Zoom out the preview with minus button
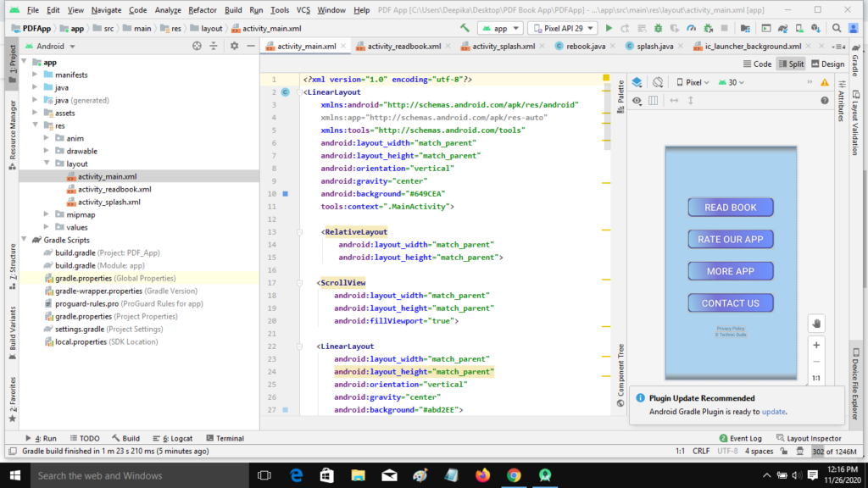Viewport: 868px width, 488px height. (816, 362)
